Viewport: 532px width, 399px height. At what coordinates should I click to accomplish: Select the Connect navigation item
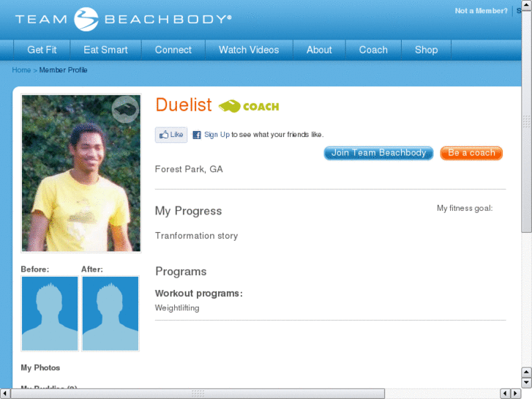(173, 50)
